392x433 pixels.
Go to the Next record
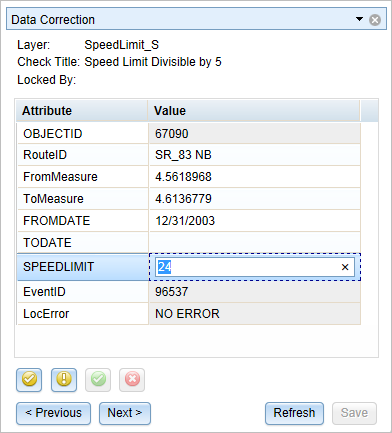pyautogui.click(x=125, y=413)
